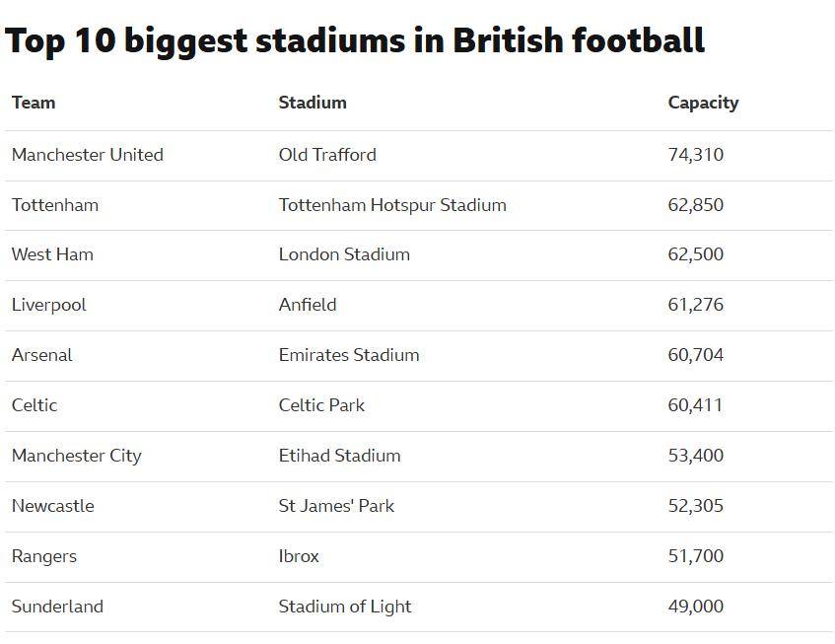
Task: Click the Ibrox stadium cell
Action: 299,556
